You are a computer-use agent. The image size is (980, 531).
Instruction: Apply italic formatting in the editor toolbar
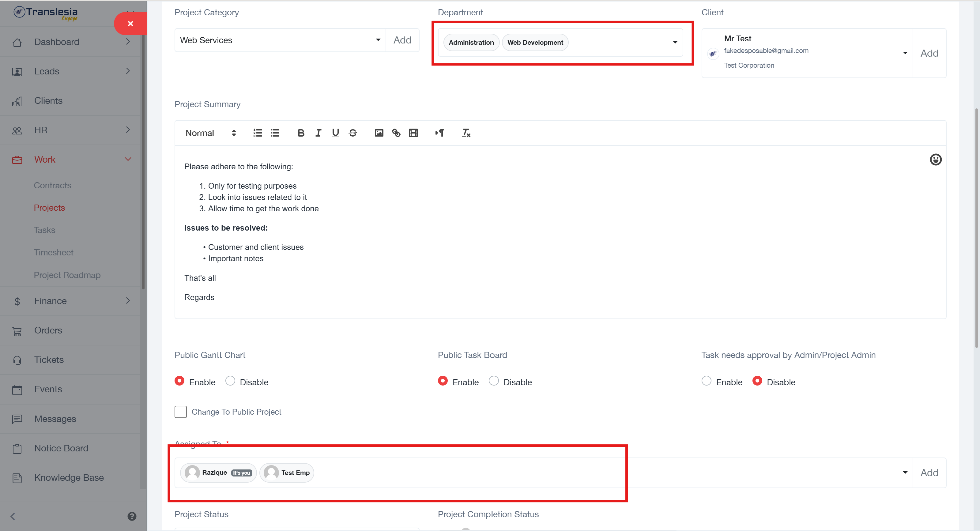tap(318, 133)
